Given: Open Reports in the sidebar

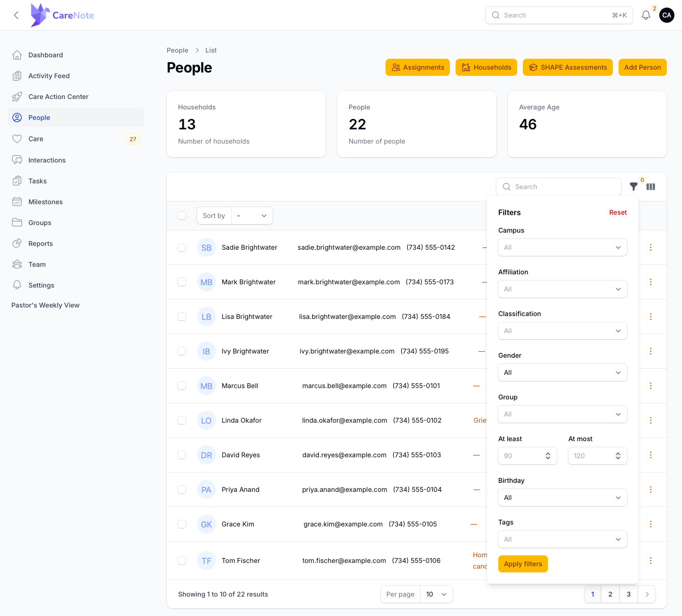Looking at the screenshot, I should coord(76,244).
